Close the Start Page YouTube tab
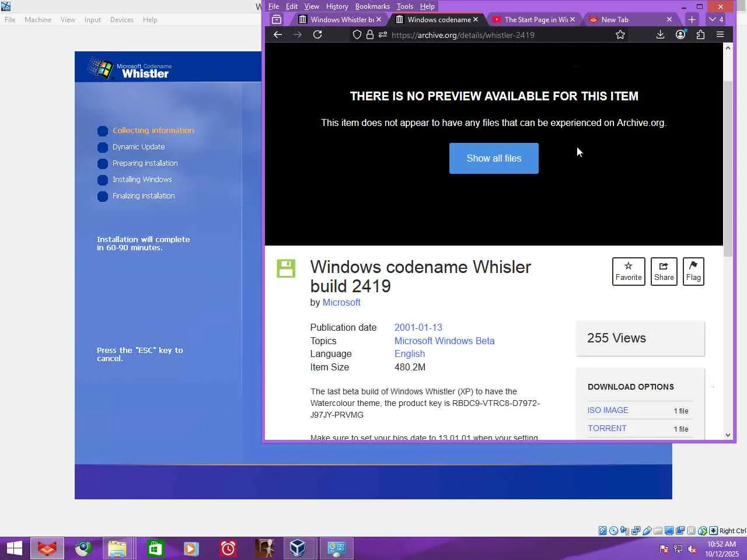The image size is (747, 560). [573, 19]
